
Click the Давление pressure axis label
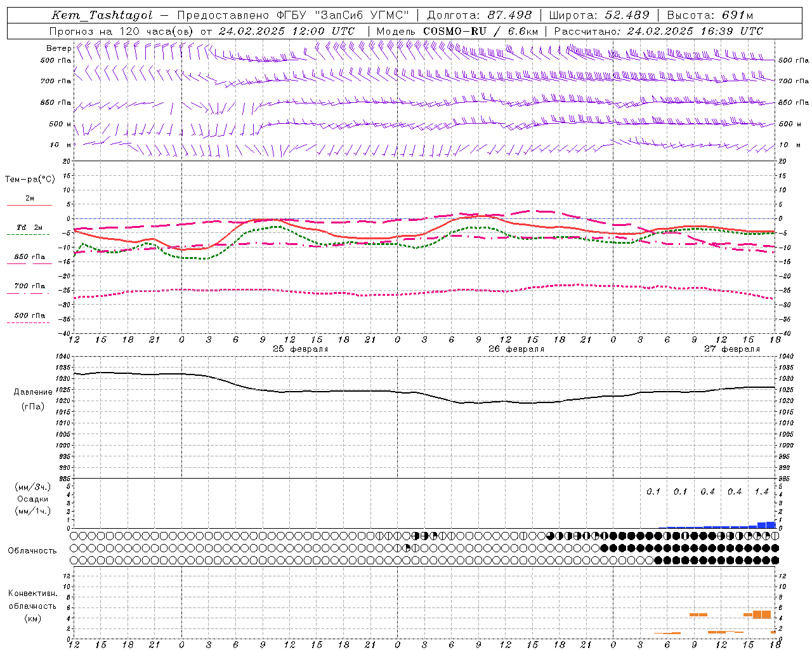pos(33,392)
